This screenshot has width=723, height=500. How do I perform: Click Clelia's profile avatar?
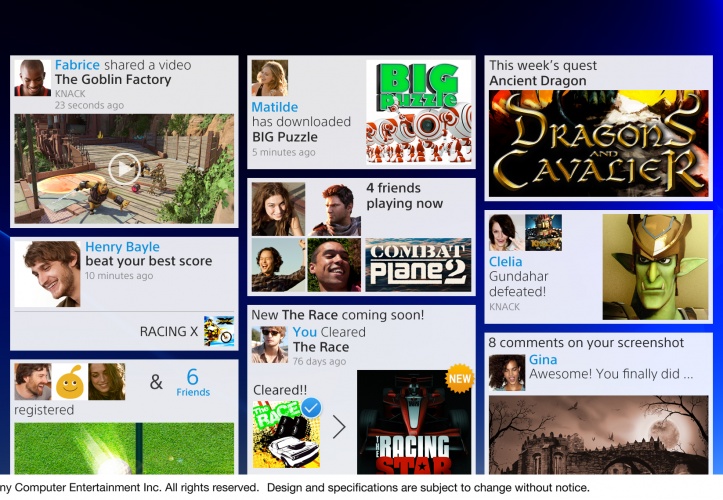(506, 232)
